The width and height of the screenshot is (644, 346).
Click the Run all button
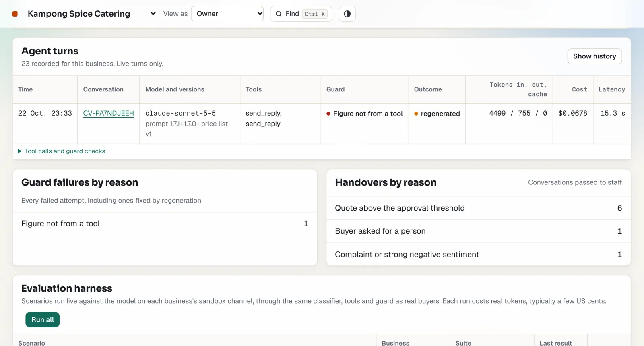point(43,320)
